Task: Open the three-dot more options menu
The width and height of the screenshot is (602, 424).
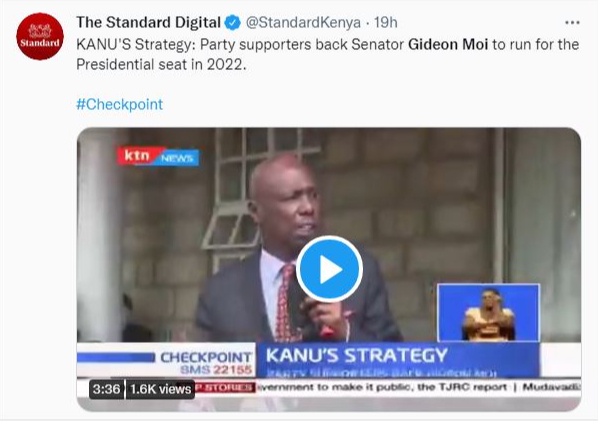Action: [572, 23]
